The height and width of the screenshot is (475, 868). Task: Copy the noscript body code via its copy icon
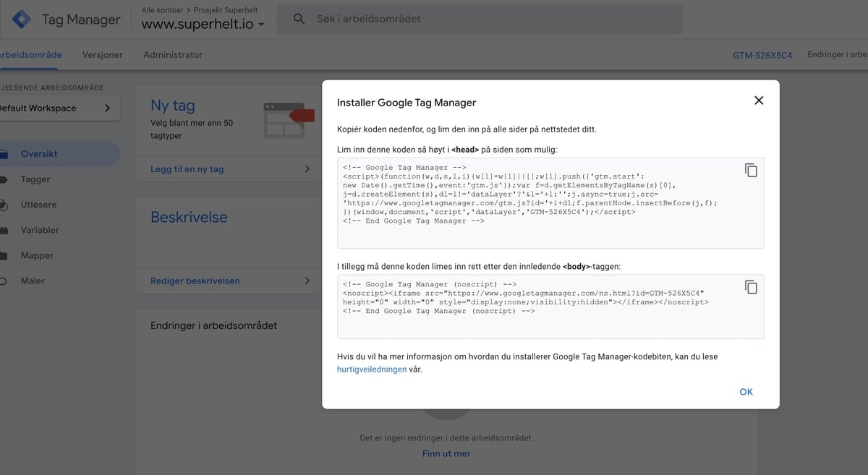(751, 287)
